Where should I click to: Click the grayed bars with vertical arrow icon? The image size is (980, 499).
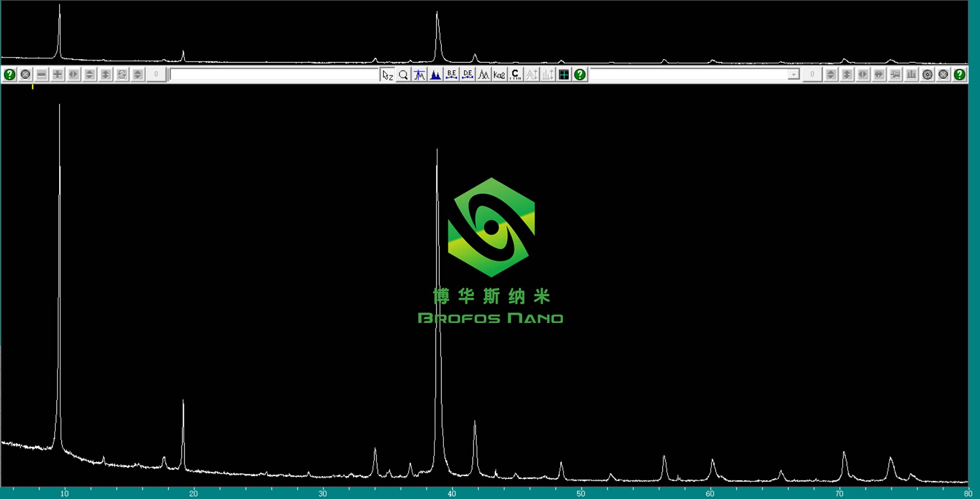pos(548,74)
